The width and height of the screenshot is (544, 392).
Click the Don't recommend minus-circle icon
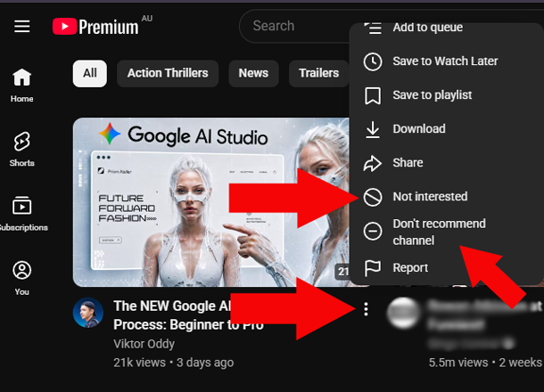tap(373, 231)
